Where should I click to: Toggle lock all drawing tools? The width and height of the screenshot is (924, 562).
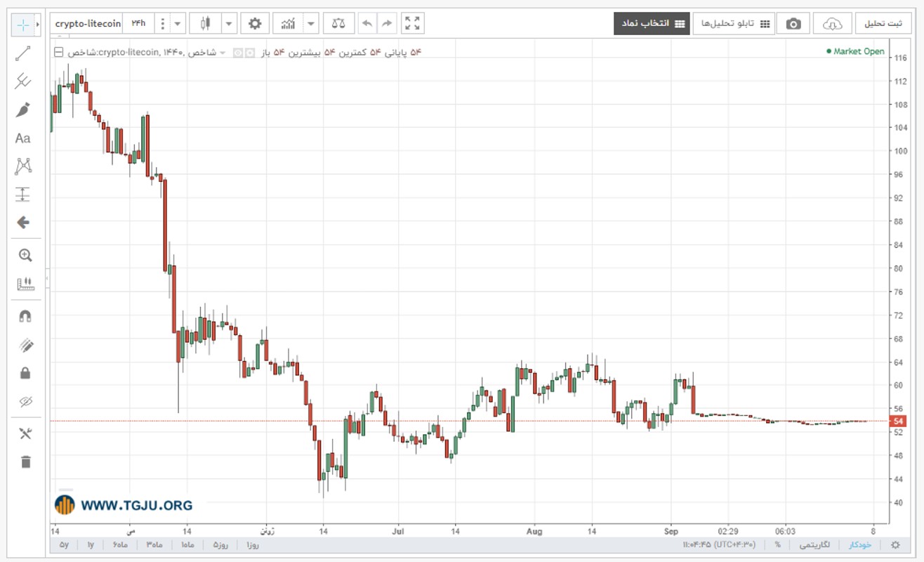click(25, 373)
